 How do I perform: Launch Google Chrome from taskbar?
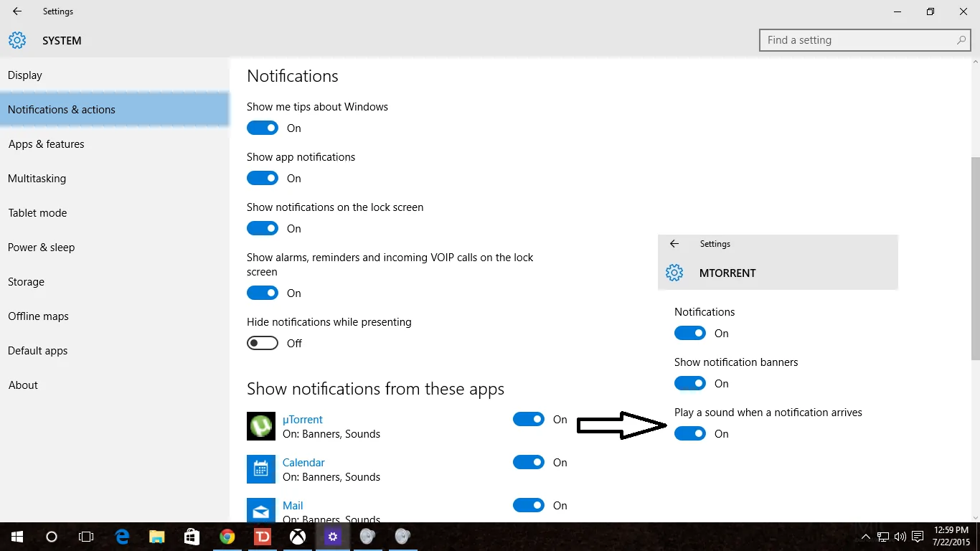coord(227,537)
